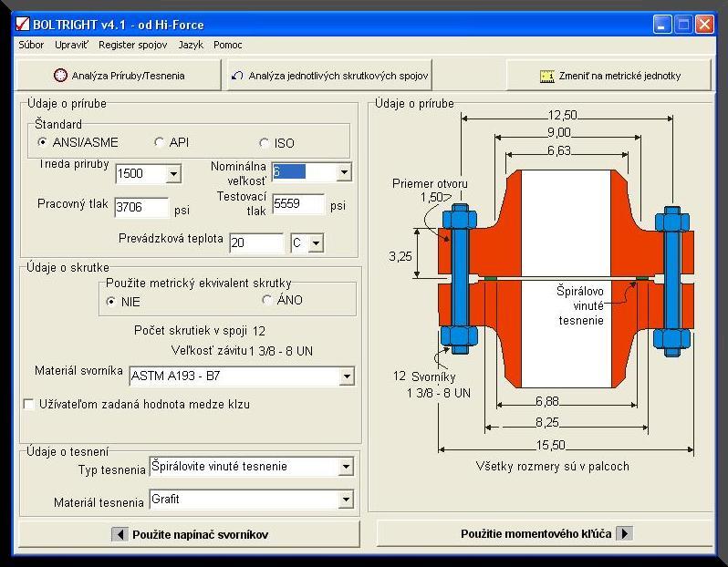
Task: Click the Pracovný tlak input field
Action: 141,208
